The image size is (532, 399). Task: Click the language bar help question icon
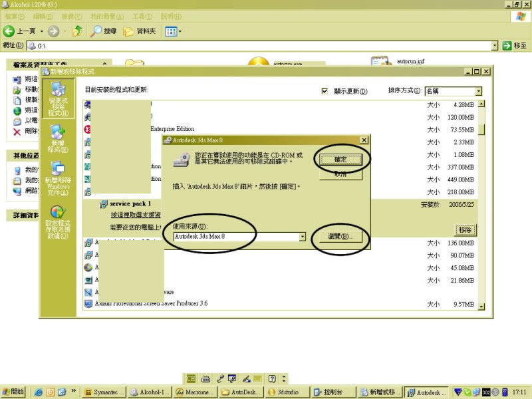[272, 378]
